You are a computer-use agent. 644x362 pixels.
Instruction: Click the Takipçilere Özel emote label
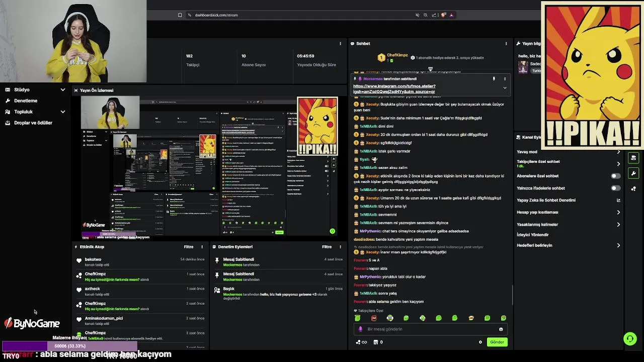point(371,311)
